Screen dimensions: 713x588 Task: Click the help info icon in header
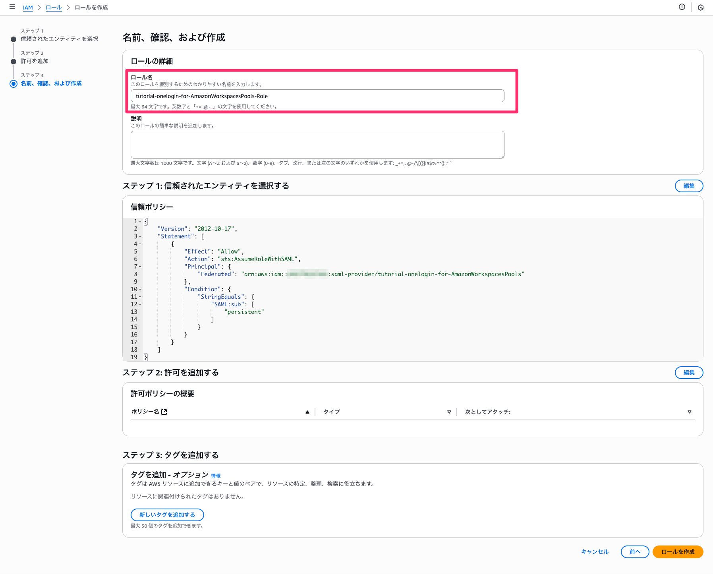[x=682, y=7]
